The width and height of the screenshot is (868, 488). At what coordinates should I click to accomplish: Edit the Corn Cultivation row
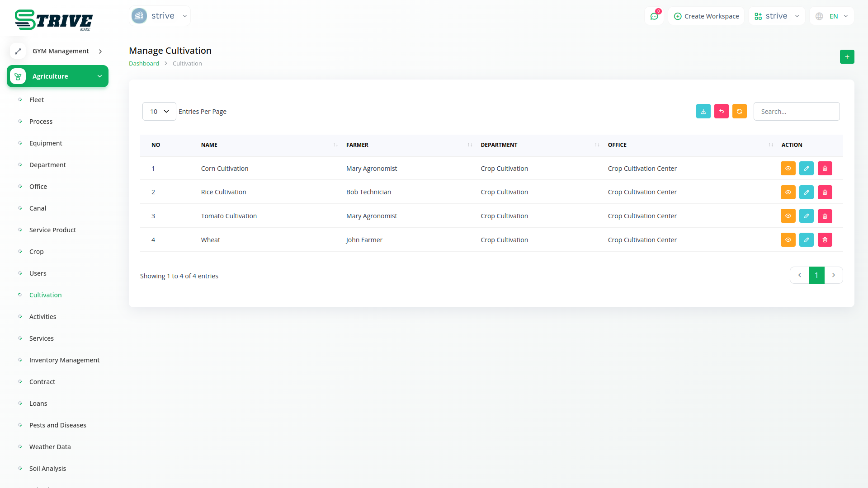[x=806, y=169]
